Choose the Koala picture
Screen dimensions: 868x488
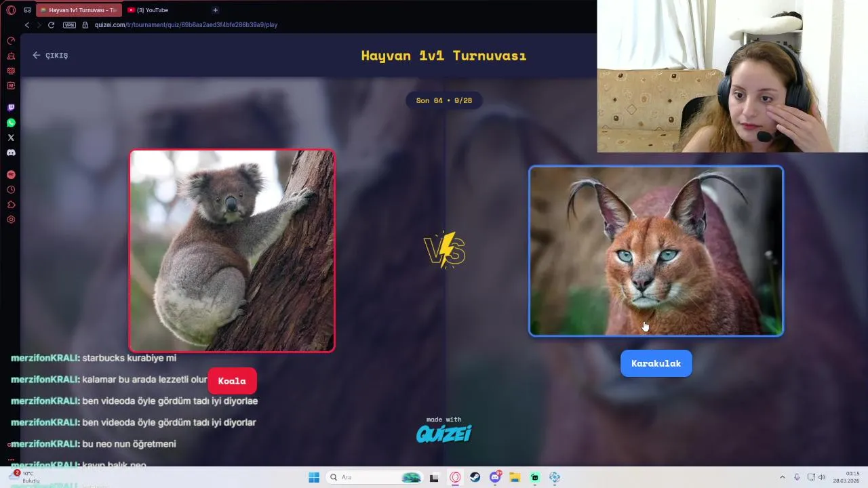(x=232, y=251)
